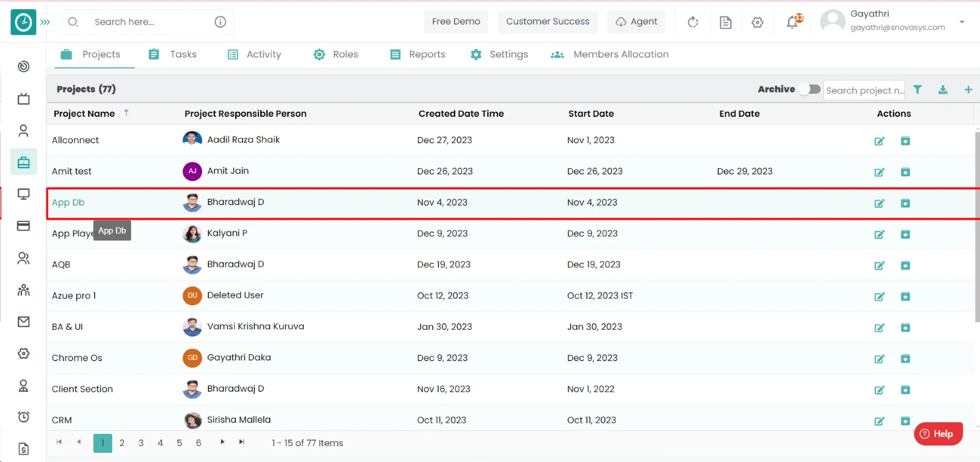Edit the AQB project
The height and width of the screenshot is (462, 980).
[880, 266]
